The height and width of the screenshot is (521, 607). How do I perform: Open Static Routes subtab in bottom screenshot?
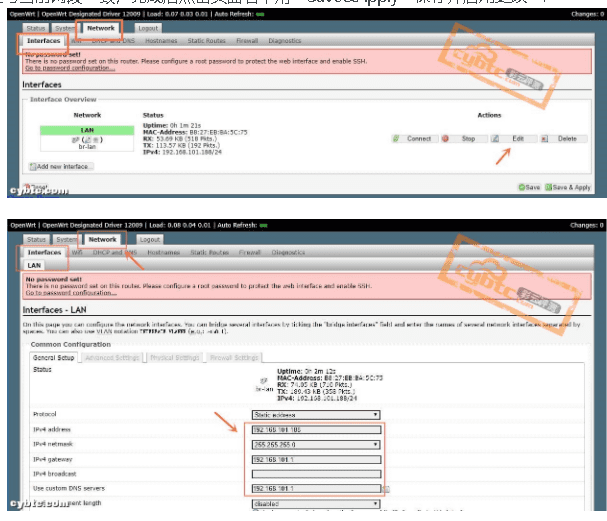[x=209, y=252]
